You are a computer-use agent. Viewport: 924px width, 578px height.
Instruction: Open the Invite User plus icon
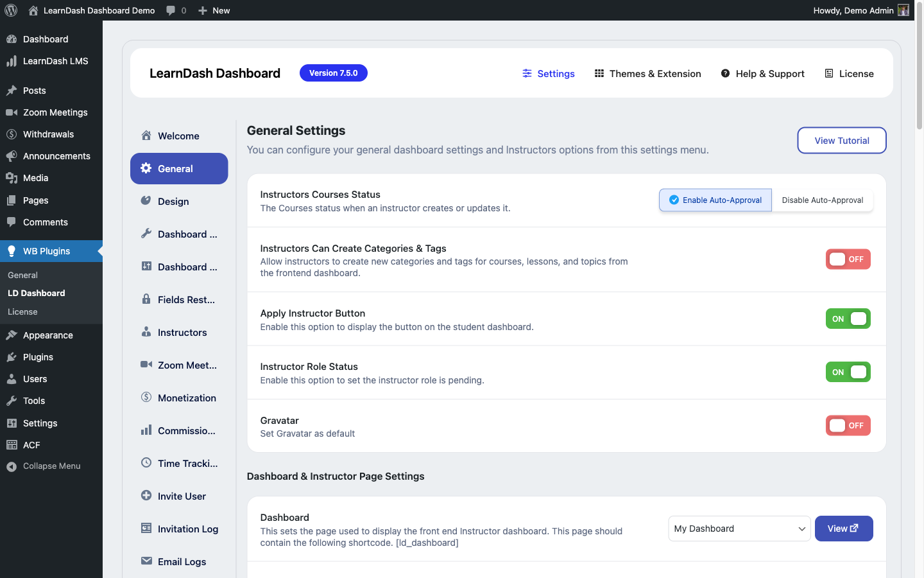click(147, 496)
